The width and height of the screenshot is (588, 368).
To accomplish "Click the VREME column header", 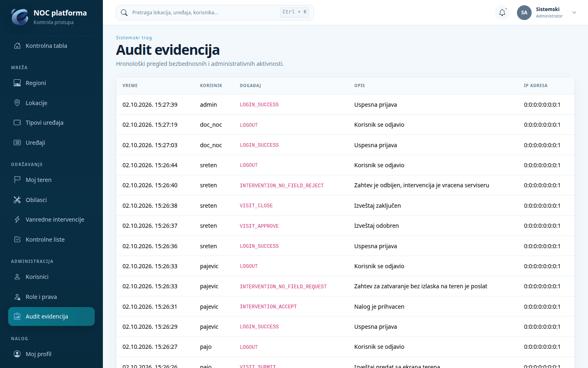I will (x=130, y=85).
